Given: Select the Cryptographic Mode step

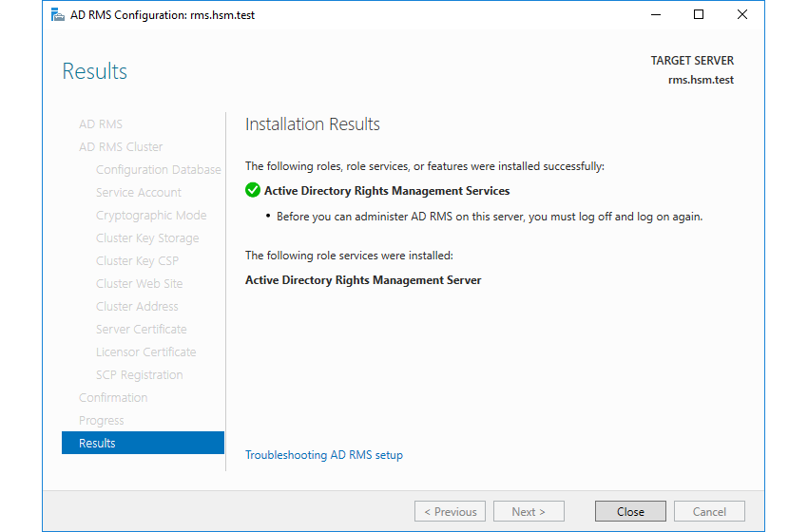Looking at the screenshot, I should pyautogui.click(x=151, y=216).
